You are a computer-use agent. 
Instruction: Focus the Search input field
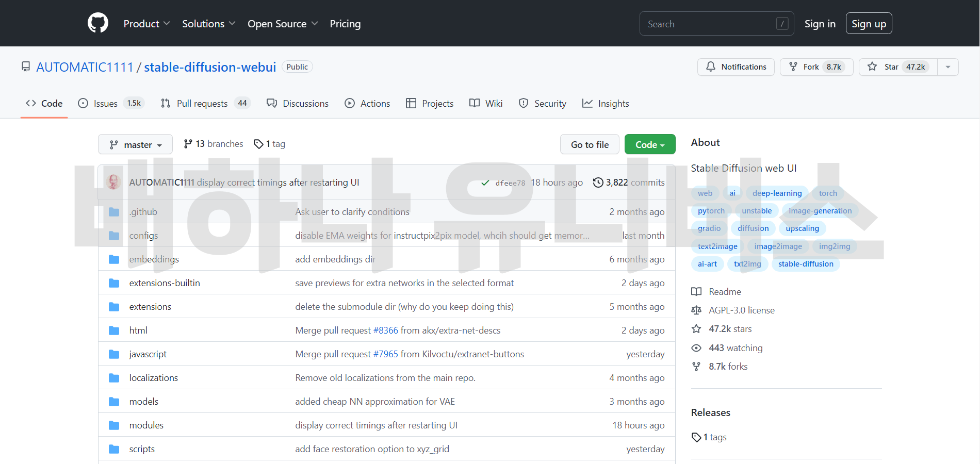click(716, 24)
